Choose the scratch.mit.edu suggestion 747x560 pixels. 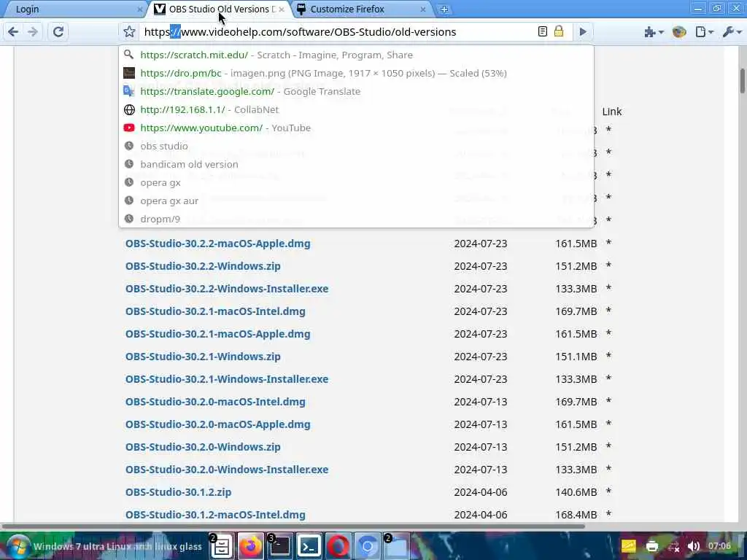[x=356, y=55]
